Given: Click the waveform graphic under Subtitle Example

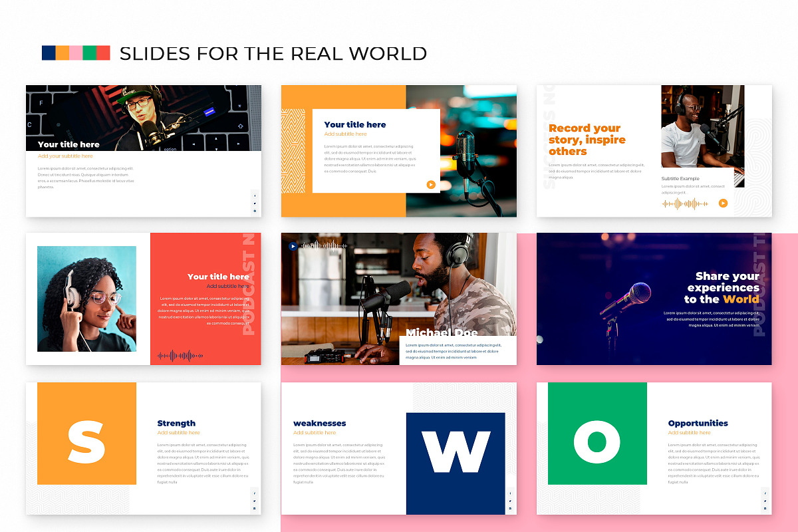Looking at the screenshot, I should pos(685,203).
